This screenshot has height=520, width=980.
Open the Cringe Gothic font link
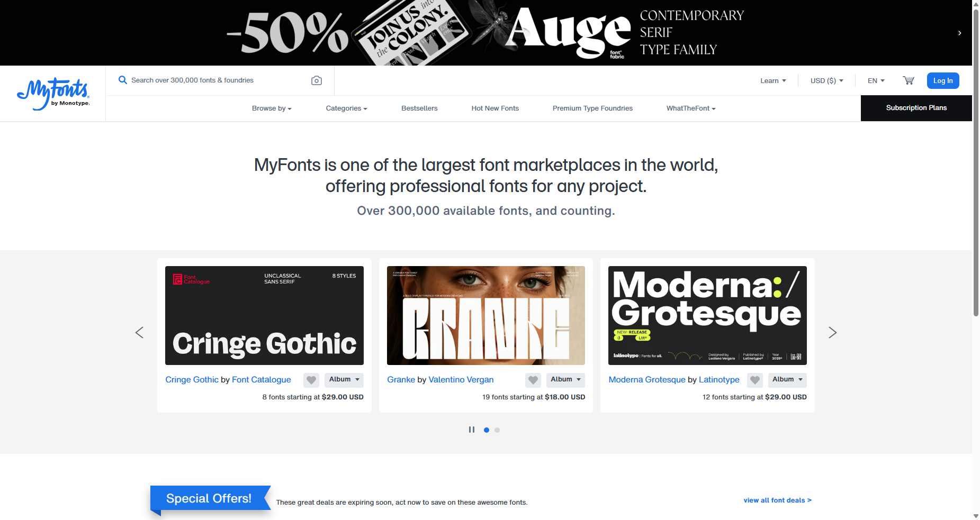tap(192, 380)
